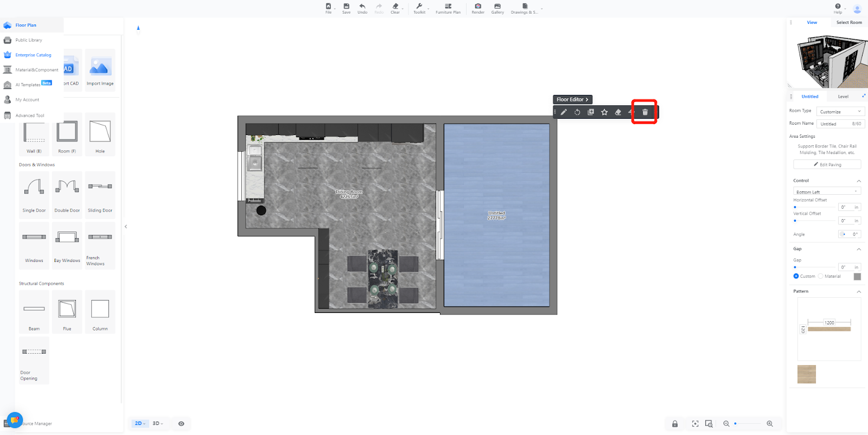Open Material&Component sidebar menu
The height and width of the screenshot is (435, 868).
pos(32,70)
